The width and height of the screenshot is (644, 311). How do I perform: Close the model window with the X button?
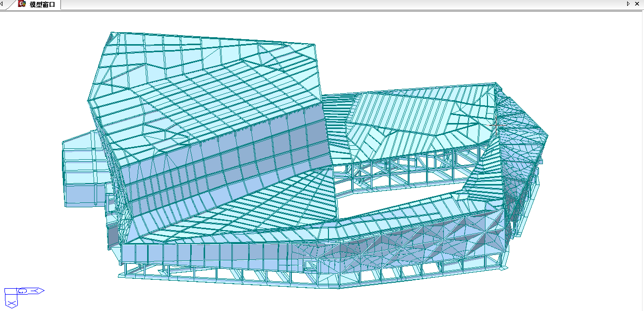tap(637, 4)
